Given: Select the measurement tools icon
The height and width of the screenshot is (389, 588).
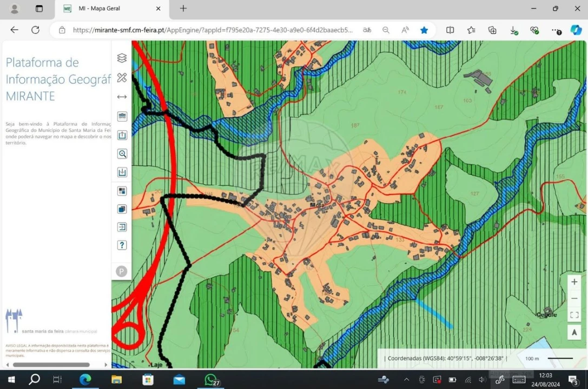Looking at the screenshot, I should point(122,78).
